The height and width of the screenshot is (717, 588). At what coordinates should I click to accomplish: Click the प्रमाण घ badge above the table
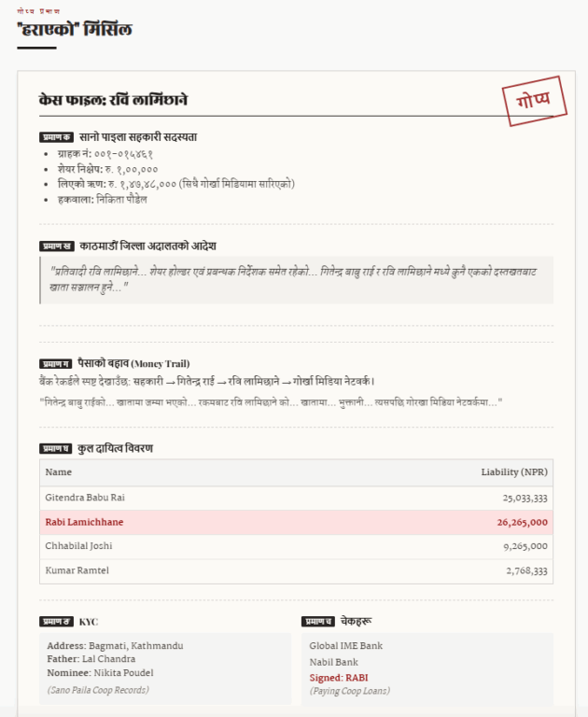pyautogui.click(x=56, y=449)
